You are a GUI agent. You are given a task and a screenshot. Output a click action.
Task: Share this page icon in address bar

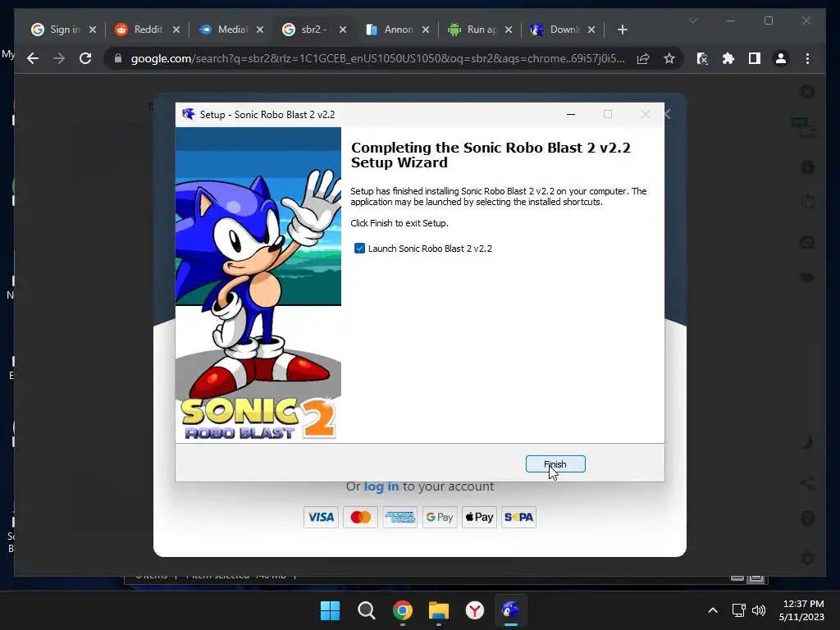pyautogui.click(x=643, y=58)
